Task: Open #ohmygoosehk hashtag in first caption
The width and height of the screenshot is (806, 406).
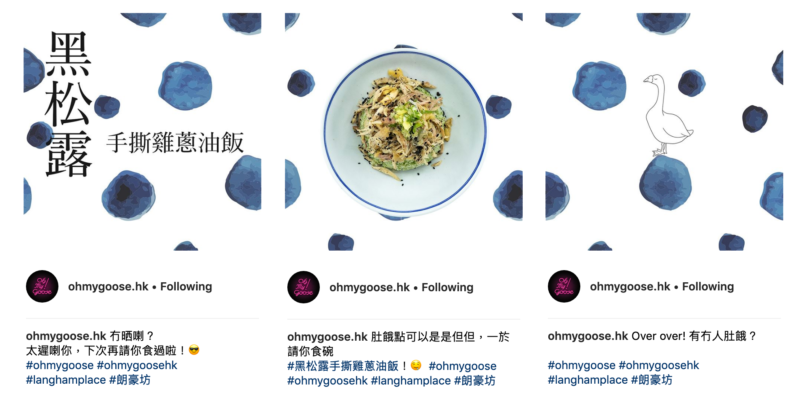Action: click(137, 365)
